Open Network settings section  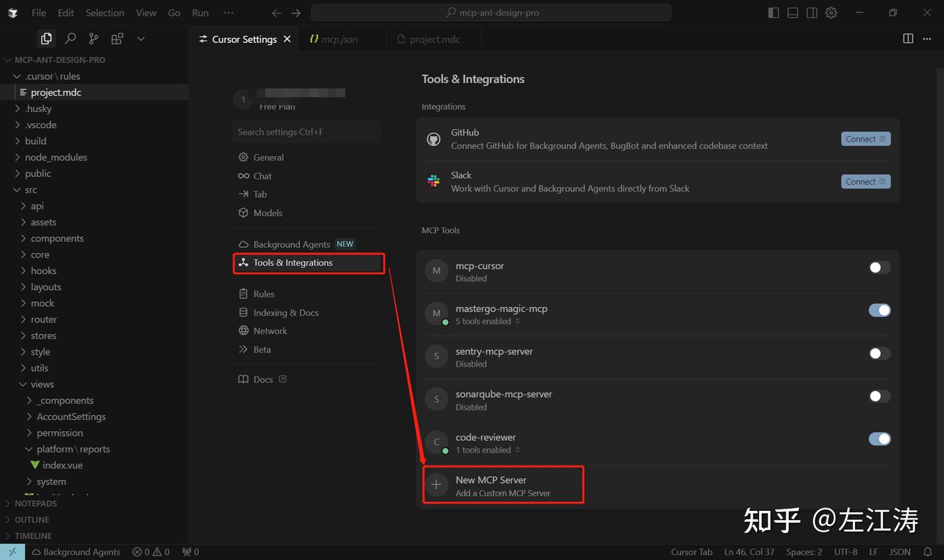263,331
